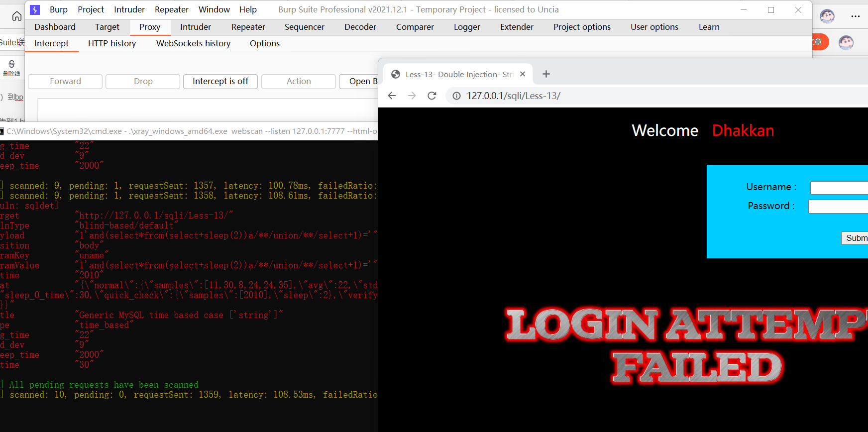
Task: Focus the Username input field
Action: [839, 188]
